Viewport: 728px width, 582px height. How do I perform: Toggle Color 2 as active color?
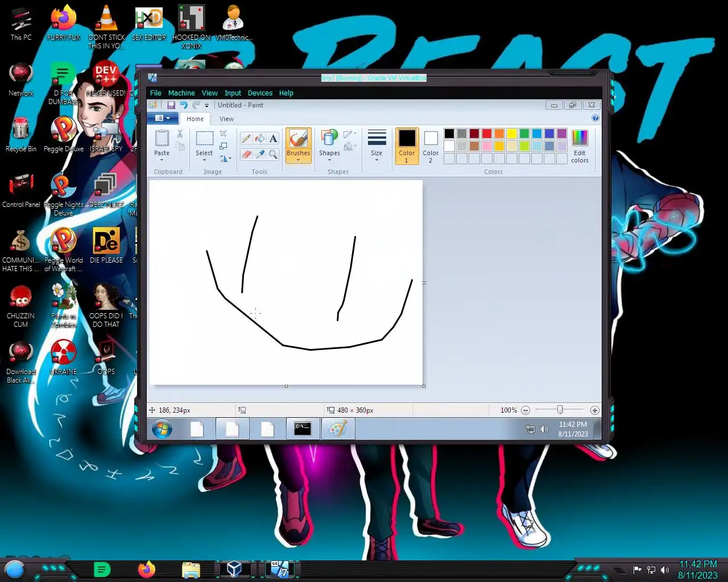click(x=431, y=146)
